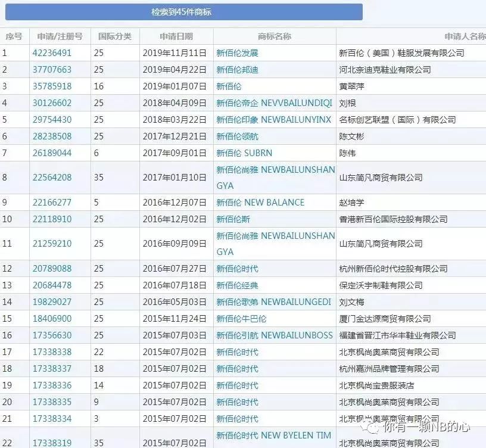Screen dimensions: 486x448
Task: Open trademark 新佰伦发展
Action: pyautogui.click(x=237, y=53)
